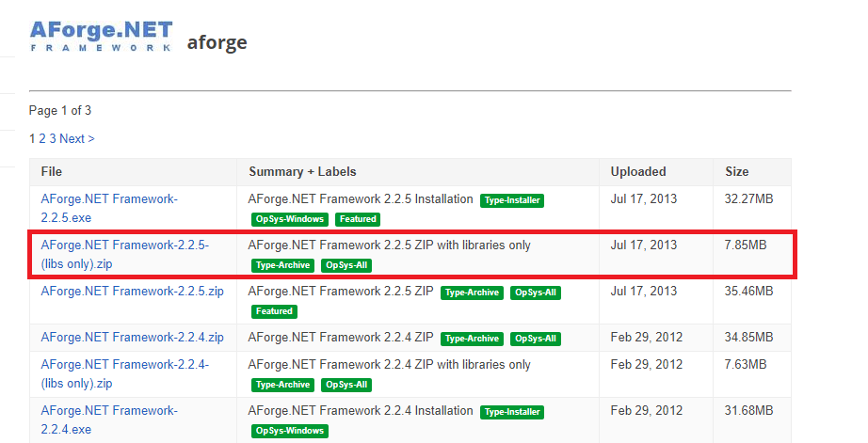Click the AForge.NET Framework logo
The width and height of the screenshot is (868, 443).
click(x=102, y=36)
